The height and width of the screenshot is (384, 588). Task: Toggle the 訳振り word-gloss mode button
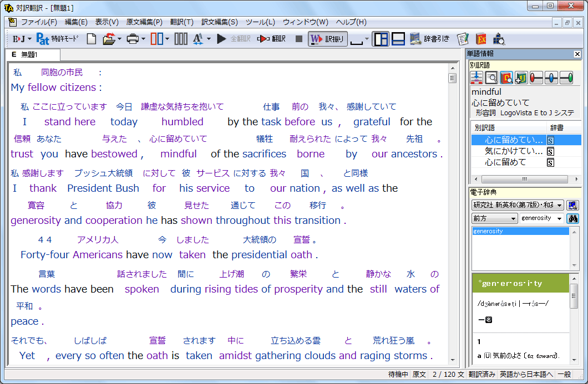click(x=327, y=39)
